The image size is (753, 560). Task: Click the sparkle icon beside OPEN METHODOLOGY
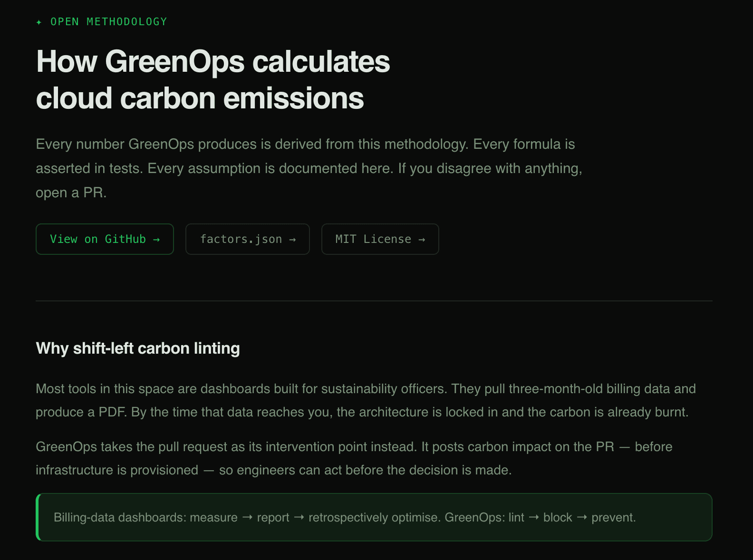[x=39, y=22]
